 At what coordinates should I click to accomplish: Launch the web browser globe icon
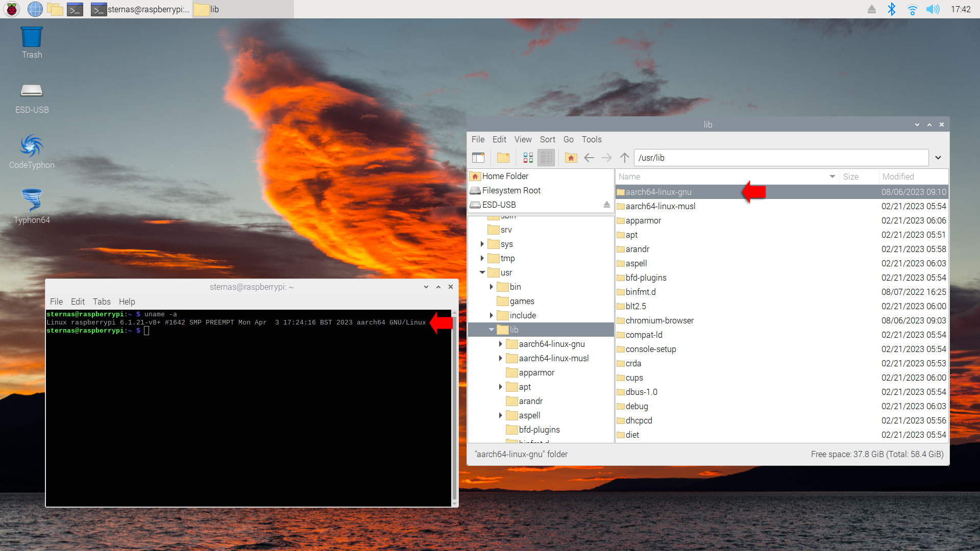tap(35, 9)
